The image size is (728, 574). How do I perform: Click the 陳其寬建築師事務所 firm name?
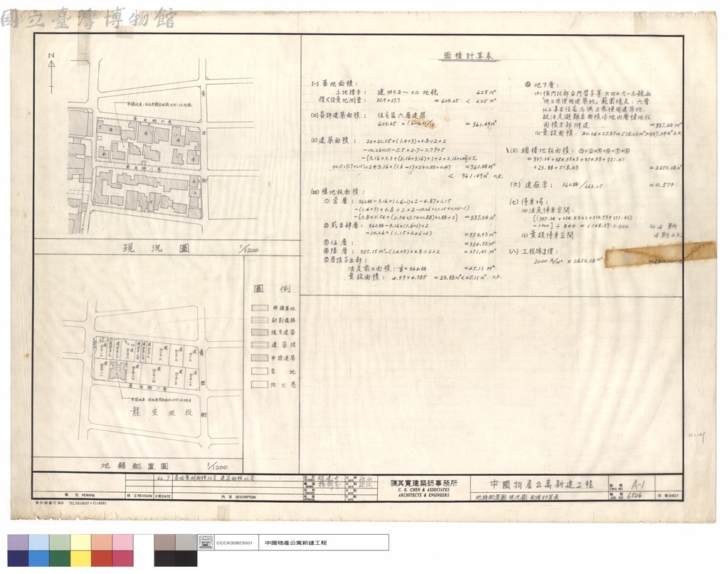(x=423, y=484)
